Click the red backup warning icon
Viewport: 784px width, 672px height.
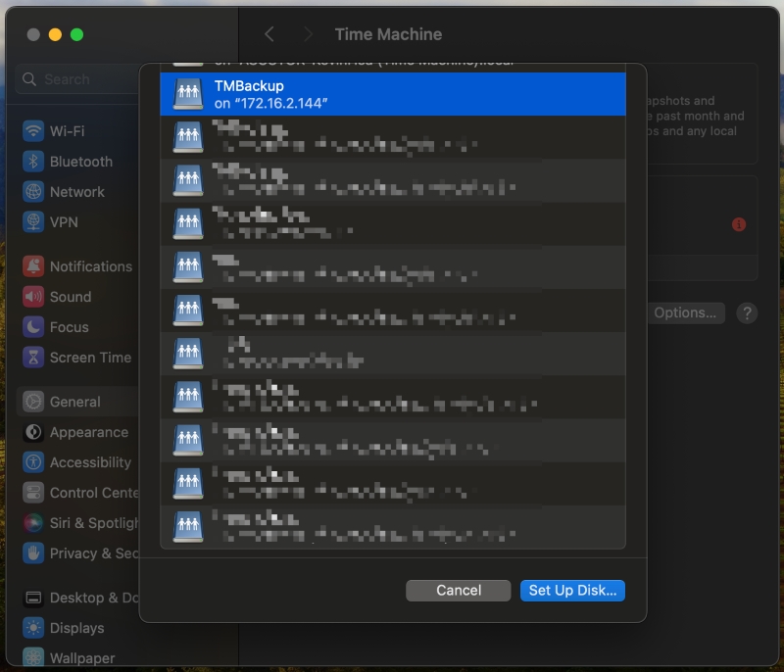coord(739,224)
